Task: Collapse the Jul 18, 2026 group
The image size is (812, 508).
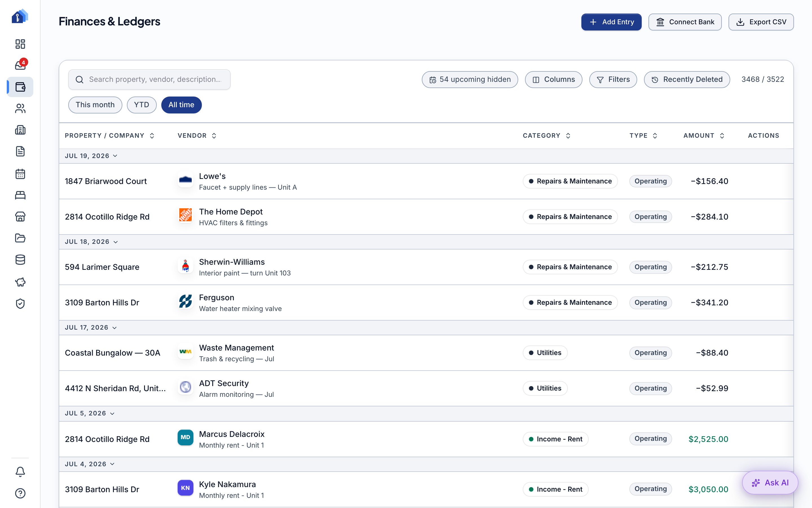Action: point(91,242)
